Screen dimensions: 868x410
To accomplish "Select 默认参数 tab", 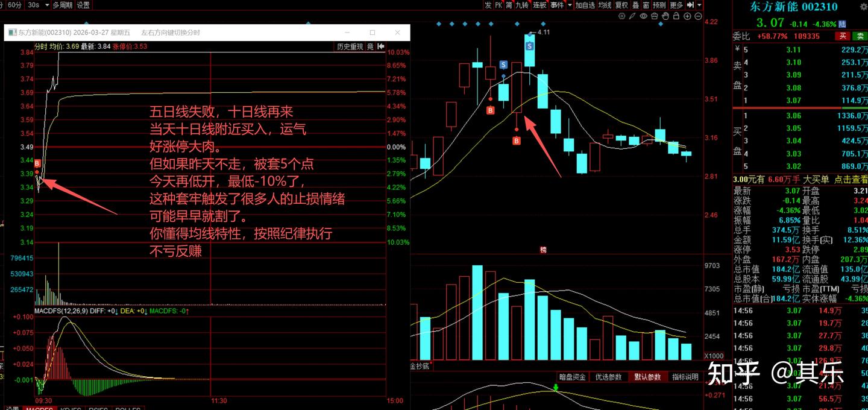I will coord(647,377).
